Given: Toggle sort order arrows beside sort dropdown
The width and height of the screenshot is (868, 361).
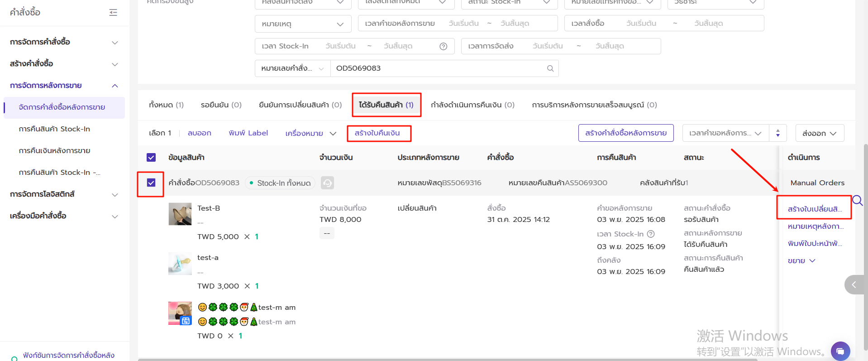Looking at the screenshot, I should 778,133.
